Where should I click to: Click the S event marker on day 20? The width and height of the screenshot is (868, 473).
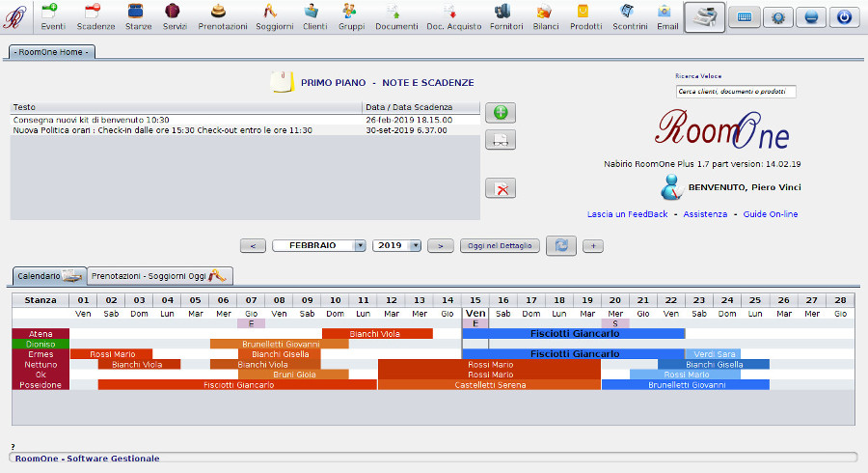[x=615, y=323]
